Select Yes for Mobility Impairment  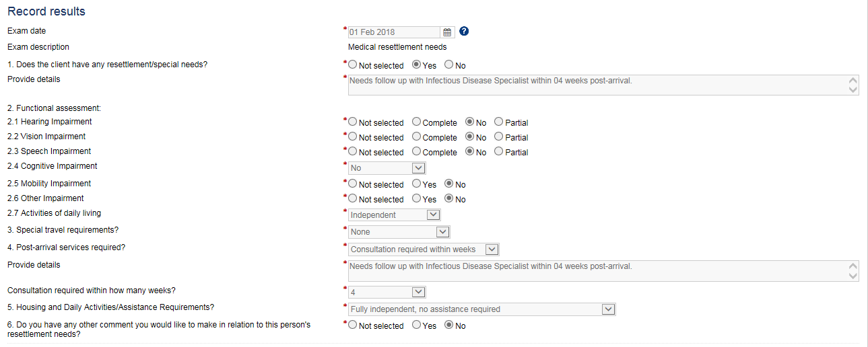417,184
